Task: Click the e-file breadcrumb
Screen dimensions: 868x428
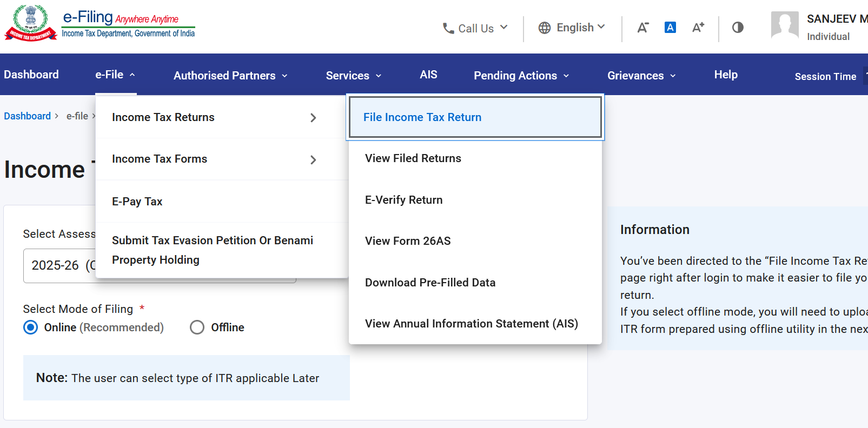Action: point(77,116)
